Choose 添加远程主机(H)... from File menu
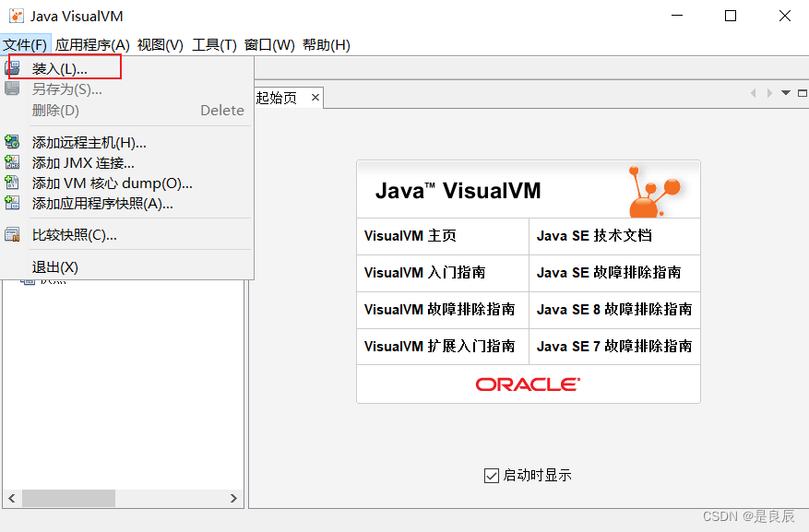809x532 pixels. click(x=127, y=142)
